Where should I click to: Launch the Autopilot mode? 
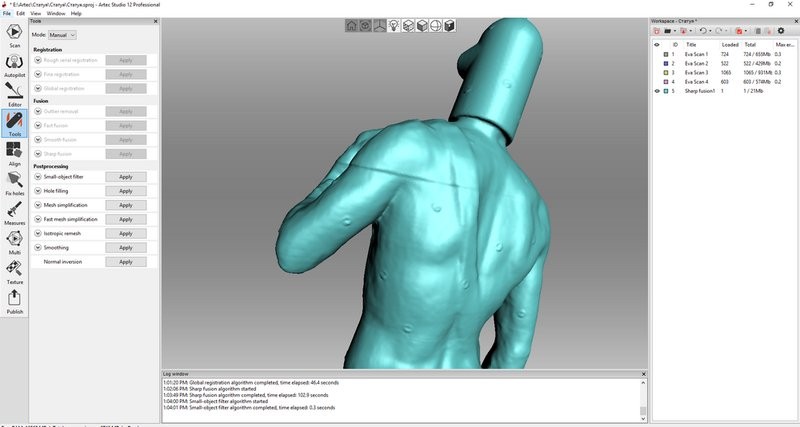(14, 63)
